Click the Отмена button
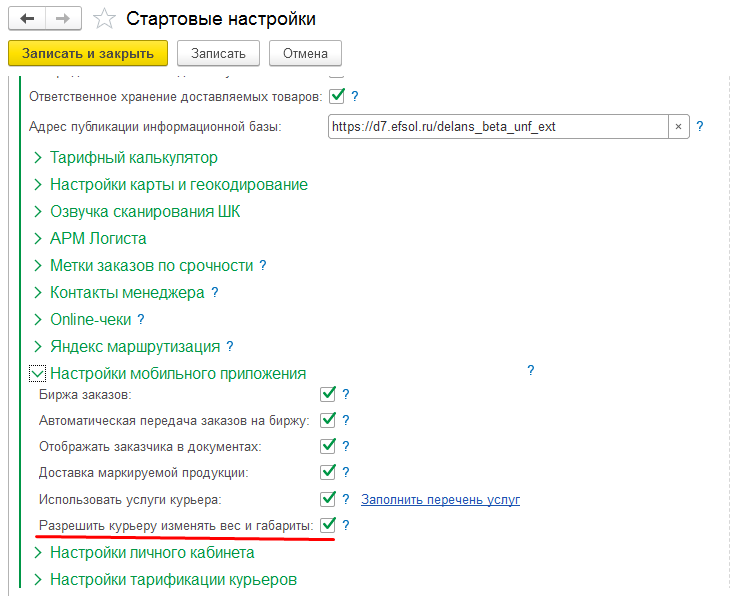 tap(305, 53)
